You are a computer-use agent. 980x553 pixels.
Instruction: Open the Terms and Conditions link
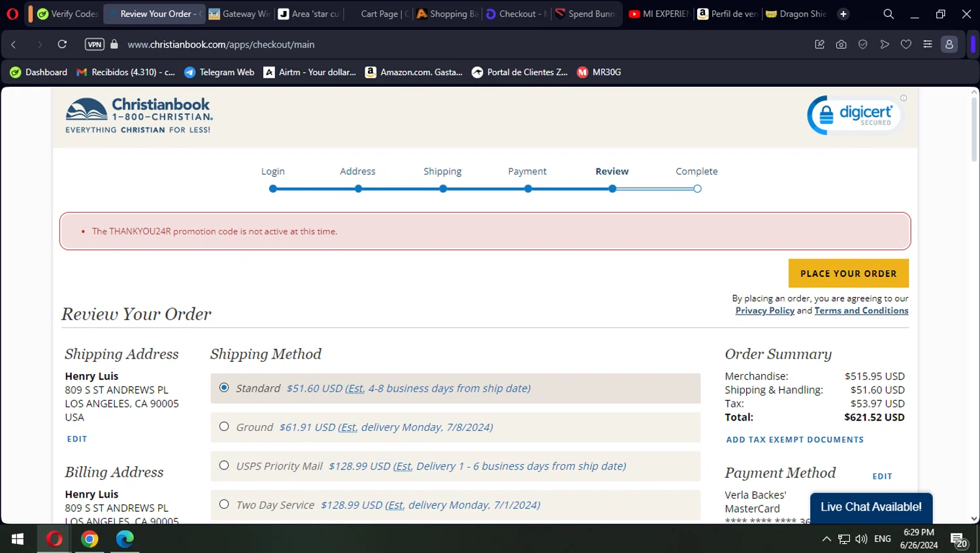(861, 311)
